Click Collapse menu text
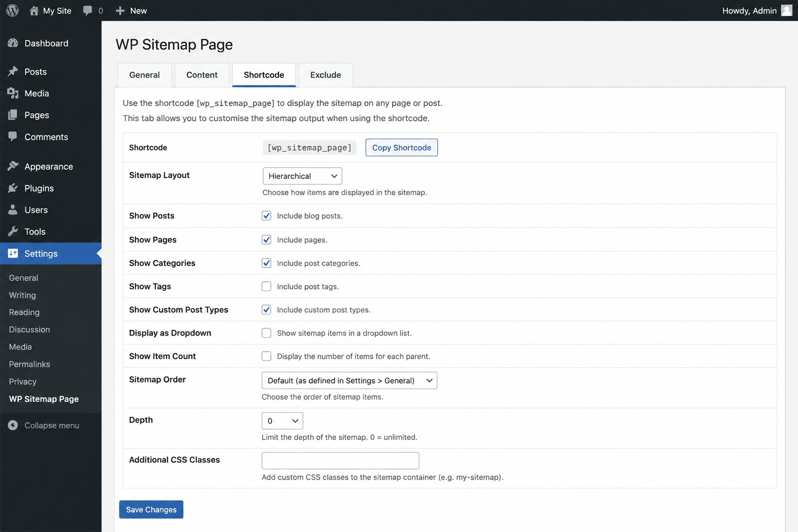Viewport: 798px width, 532px height. click(x=52, y=425)
